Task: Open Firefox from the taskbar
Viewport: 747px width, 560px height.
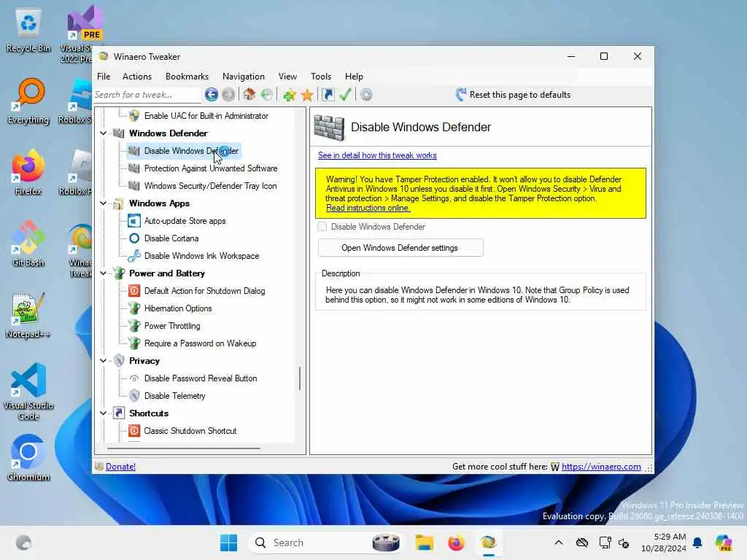Action: [x=457, y=542]
